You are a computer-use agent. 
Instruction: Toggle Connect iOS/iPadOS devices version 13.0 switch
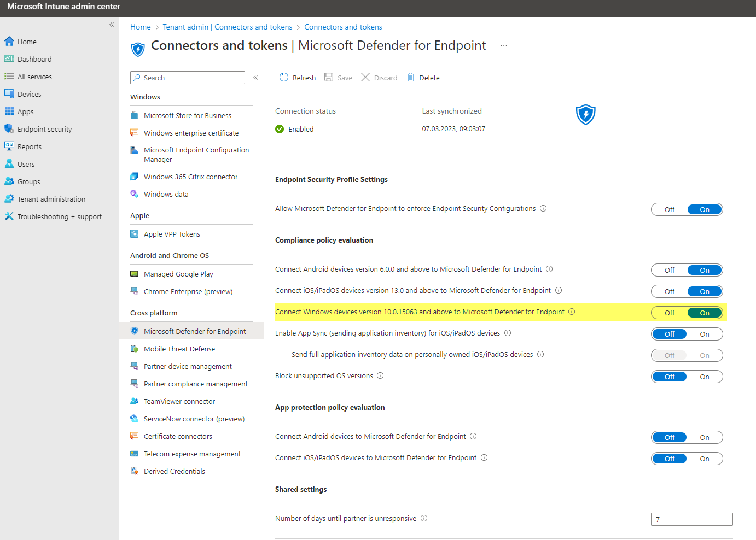pyautogui.click(x=687, y=291)
